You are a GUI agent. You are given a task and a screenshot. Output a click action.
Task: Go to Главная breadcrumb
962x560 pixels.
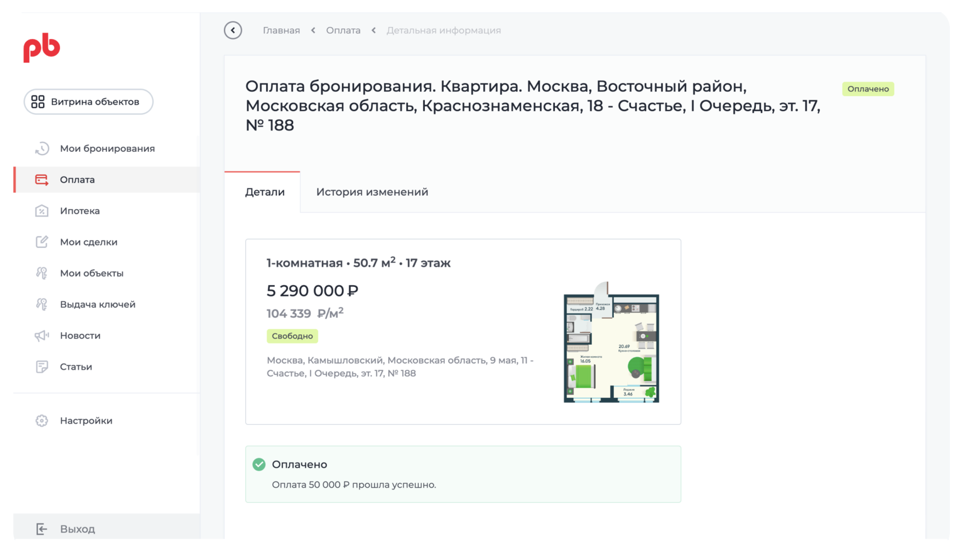click(x=281, y=30)
